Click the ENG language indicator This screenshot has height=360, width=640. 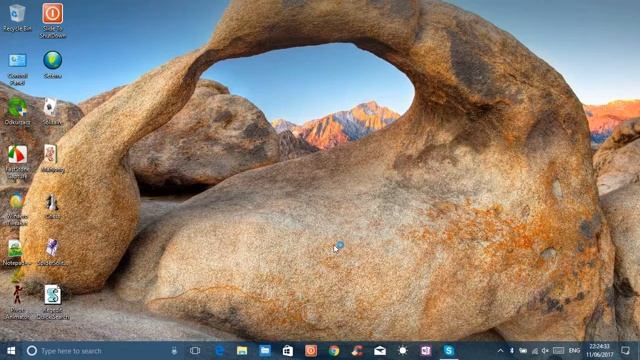point(574,351)
